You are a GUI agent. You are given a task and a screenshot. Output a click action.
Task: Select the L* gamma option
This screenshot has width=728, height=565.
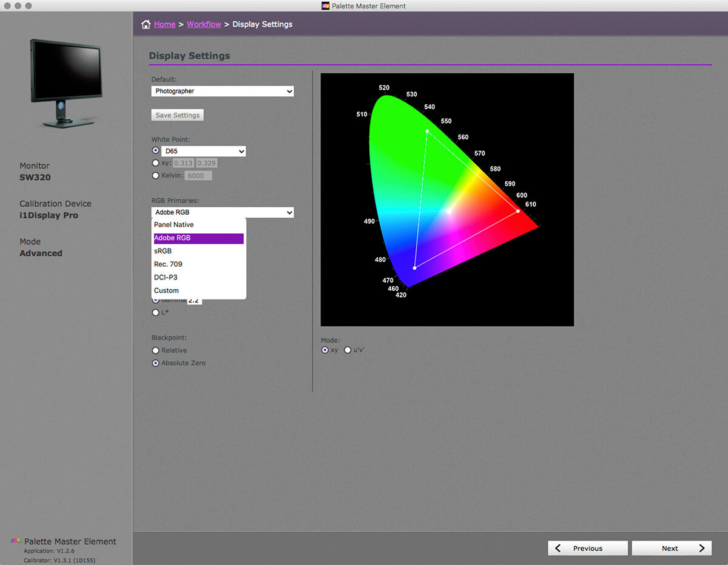point(155,312)
